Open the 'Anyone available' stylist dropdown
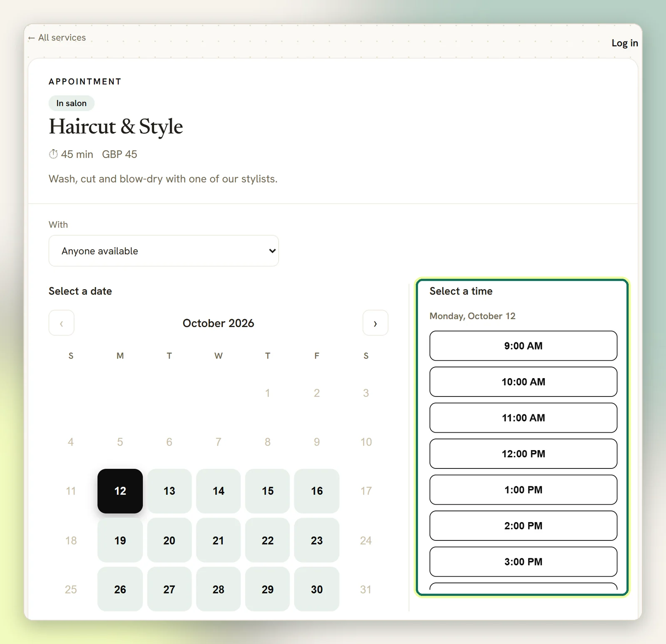This screenshot has width=666, height=644. click(164, 251)
